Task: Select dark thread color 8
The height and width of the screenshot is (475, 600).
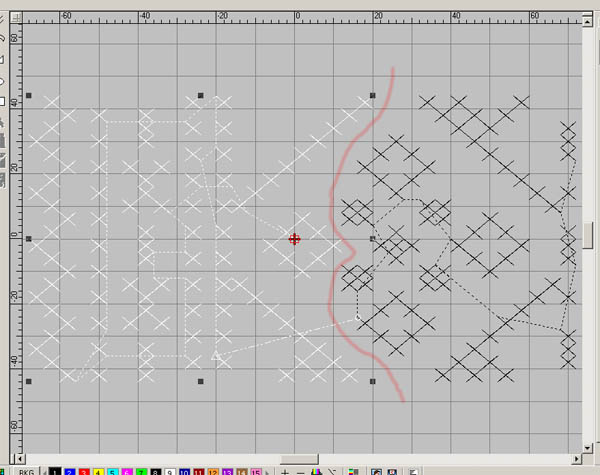Action: click(x=155, y=472)
